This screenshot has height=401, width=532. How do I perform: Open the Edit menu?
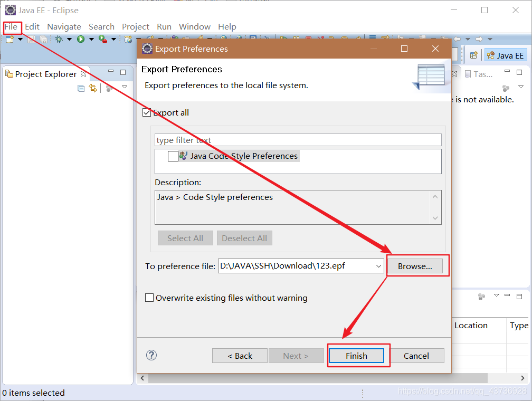click(x=32, y=27)
